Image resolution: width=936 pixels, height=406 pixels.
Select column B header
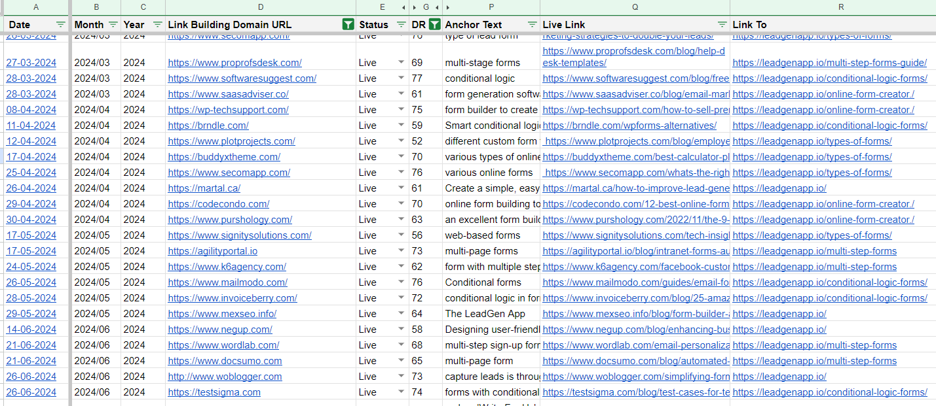tap(96, 7)
